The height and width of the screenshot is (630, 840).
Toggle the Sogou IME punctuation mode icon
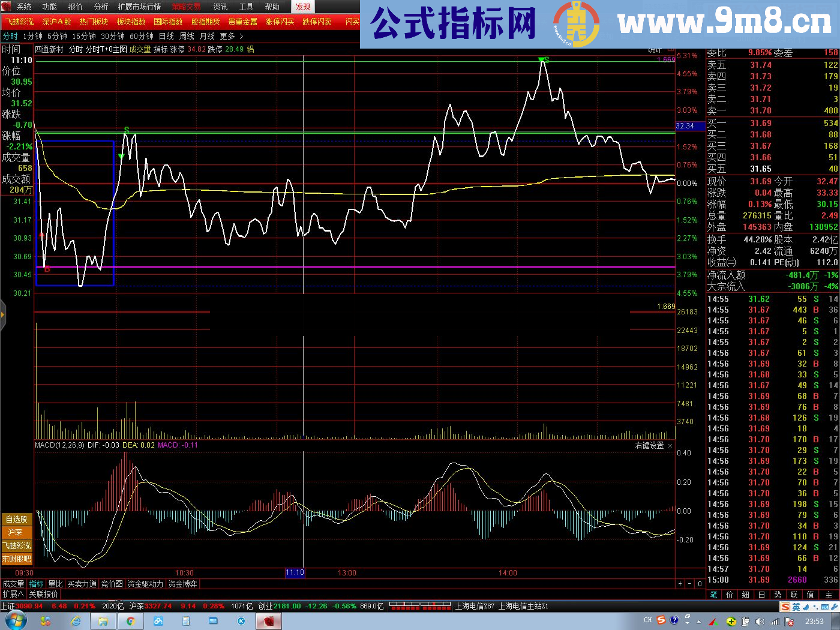coord(815,607)
